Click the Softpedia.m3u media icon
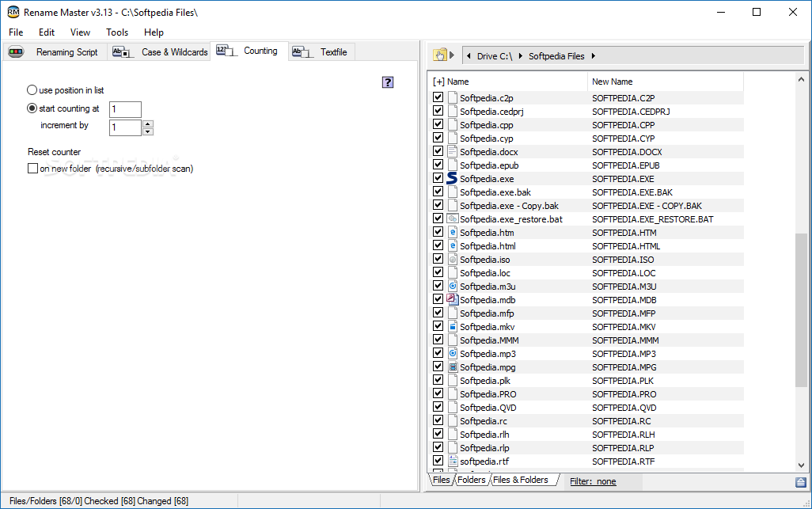This screenshot has height=509, width=812. coord(453,287)
